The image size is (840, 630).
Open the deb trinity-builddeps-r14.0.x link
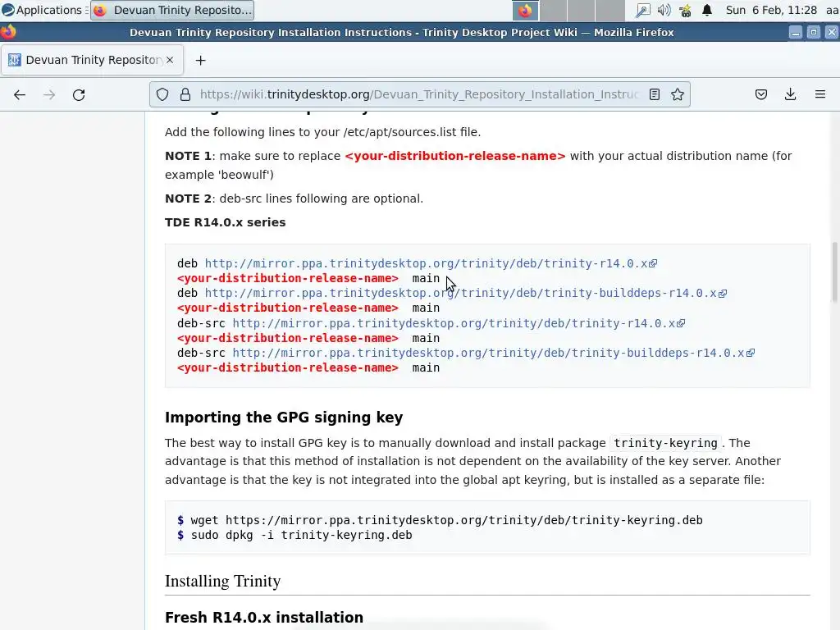coord(466,293)
